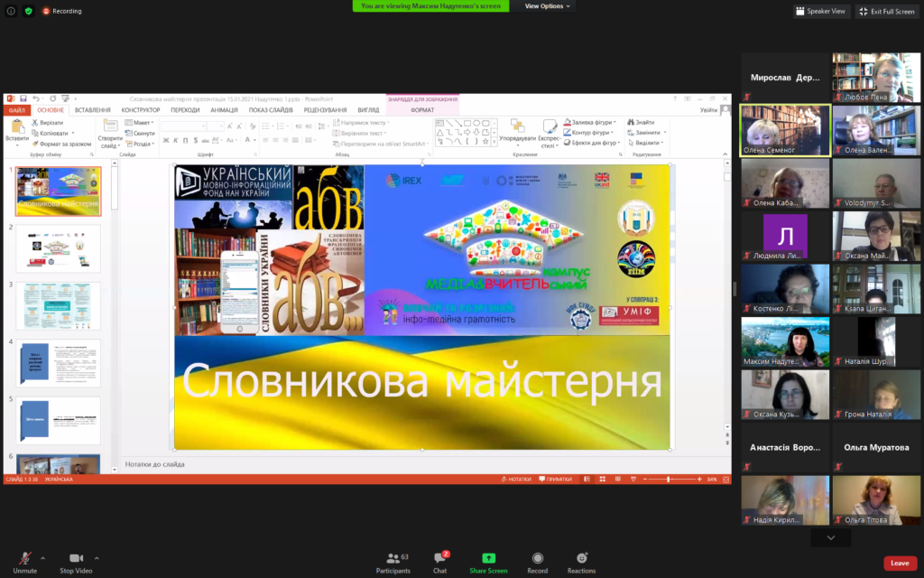Toggle Stop Video camera button

click(x=77, y=559)
